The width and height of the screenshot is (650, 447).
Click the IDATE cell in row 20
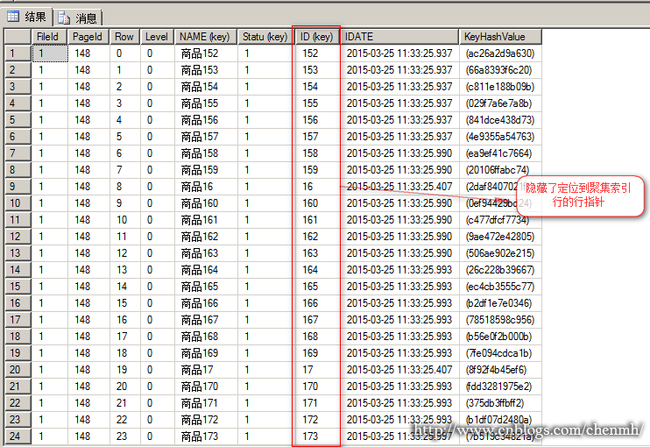[x=400, y=369]
